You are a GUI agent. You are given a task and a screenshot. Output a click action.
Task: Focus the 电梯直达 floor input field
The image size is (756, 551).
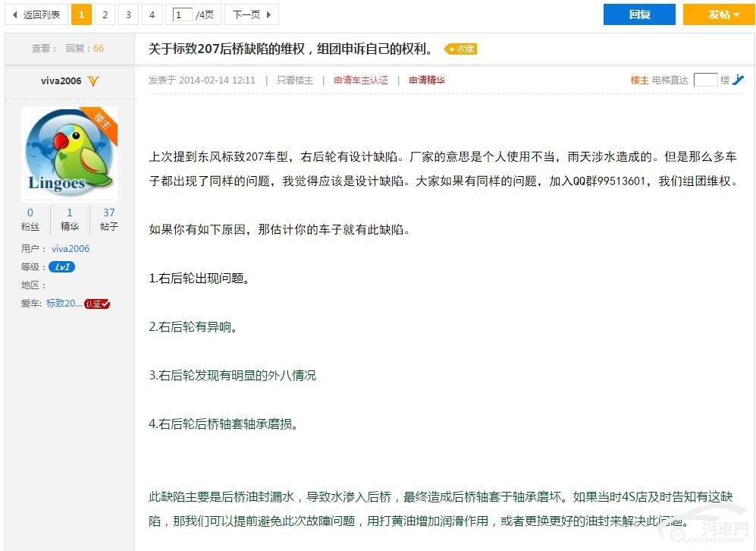tap(705, 80)
